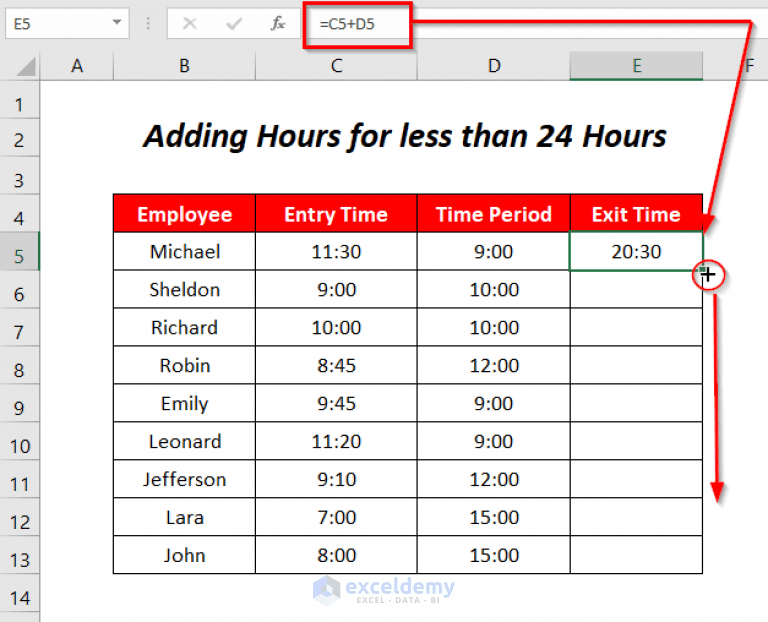Screen dimensions: 768x622
Task: Click the 'Exit Time' header cell
Action: click(636, 214)
